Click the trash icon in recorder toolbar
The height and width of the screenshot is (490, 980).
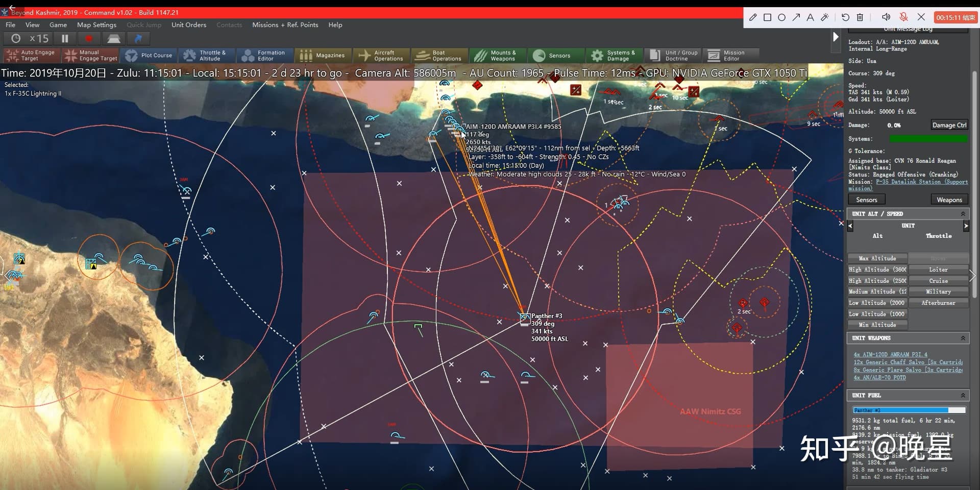860,17
